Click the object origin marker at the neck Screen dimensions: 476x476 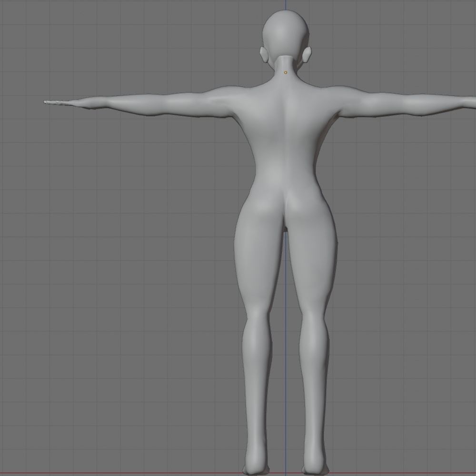(285, 72)
